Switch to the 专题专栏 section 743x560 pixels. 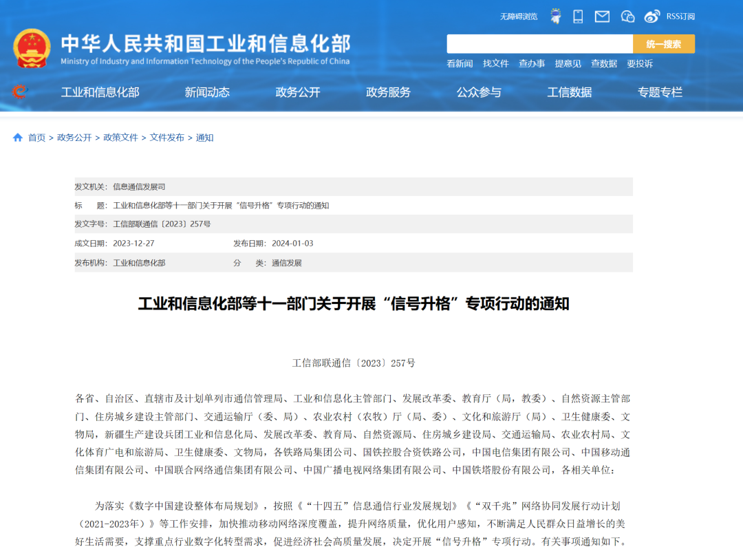click(660, 92)
